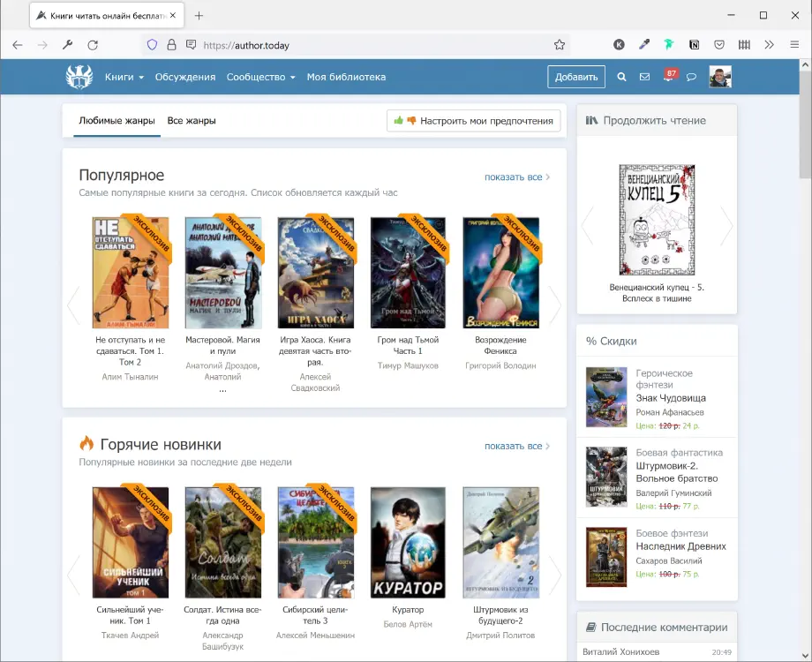The image size is (812, 662).
Task: Bookmark the page with the star icon
Action: coord(559,44)
